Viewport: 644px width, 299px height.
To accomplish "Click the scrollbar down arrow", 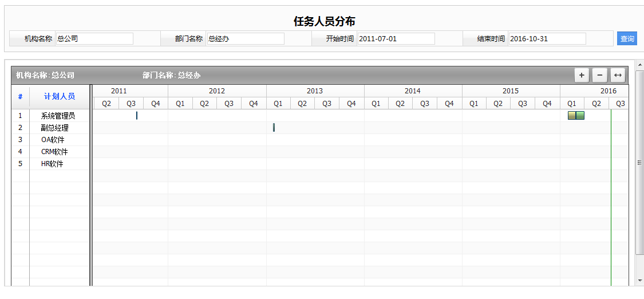I will [x=639, y=280].
